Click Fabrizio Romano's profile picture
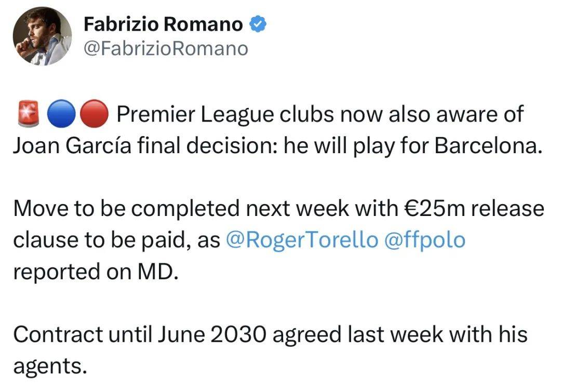Screen dimensions: 561x392 click(x=42, y=35)
